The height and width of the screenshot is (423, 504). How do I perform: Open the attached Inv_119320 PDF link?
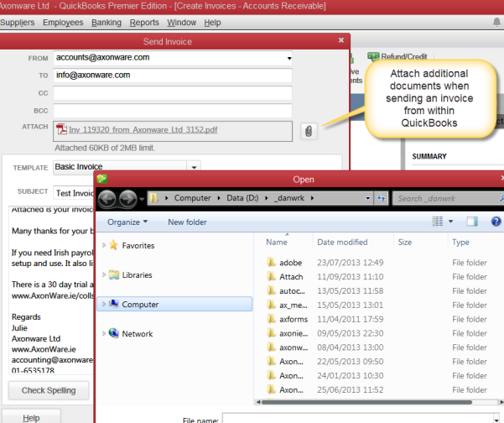pyautogui.click(x=143, y=129)
